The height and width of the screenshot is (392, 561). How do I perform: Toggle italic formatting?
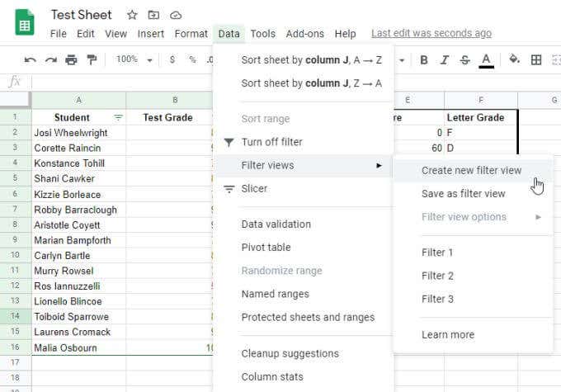click(445, 59)
